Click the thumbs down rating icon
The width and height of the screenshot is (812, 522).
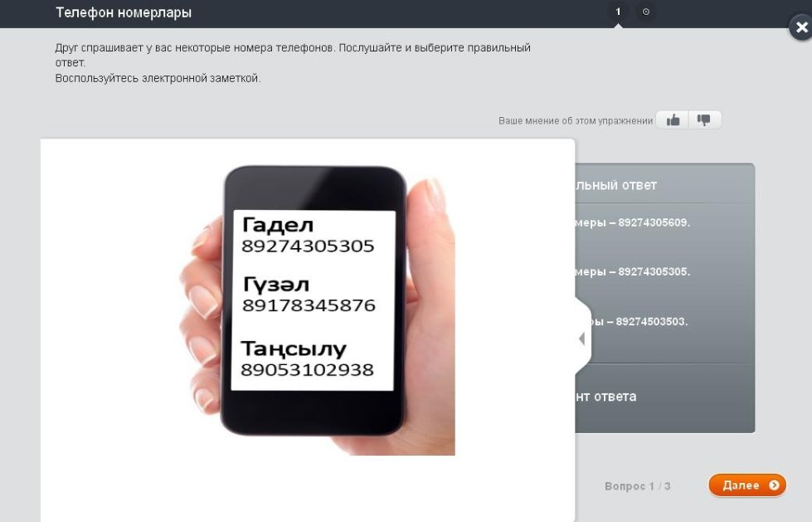pos(704,120)
